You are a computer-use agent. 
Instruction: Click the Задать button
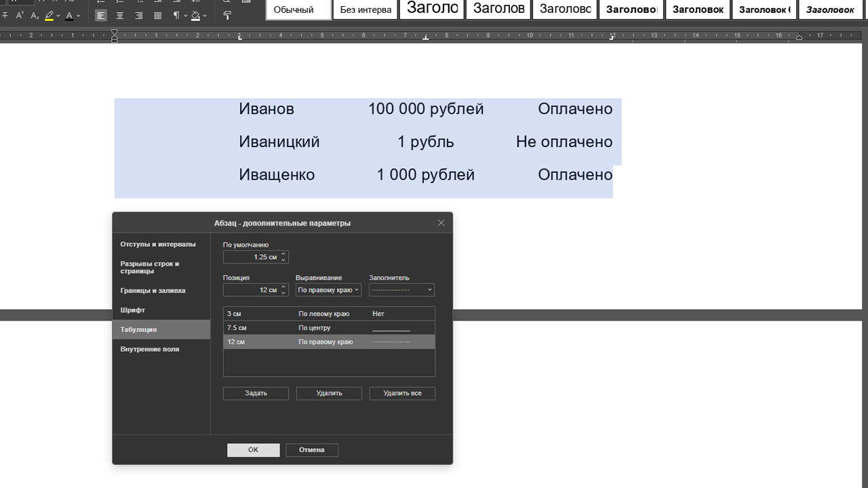pyautogui.click(x=256, y=393)
